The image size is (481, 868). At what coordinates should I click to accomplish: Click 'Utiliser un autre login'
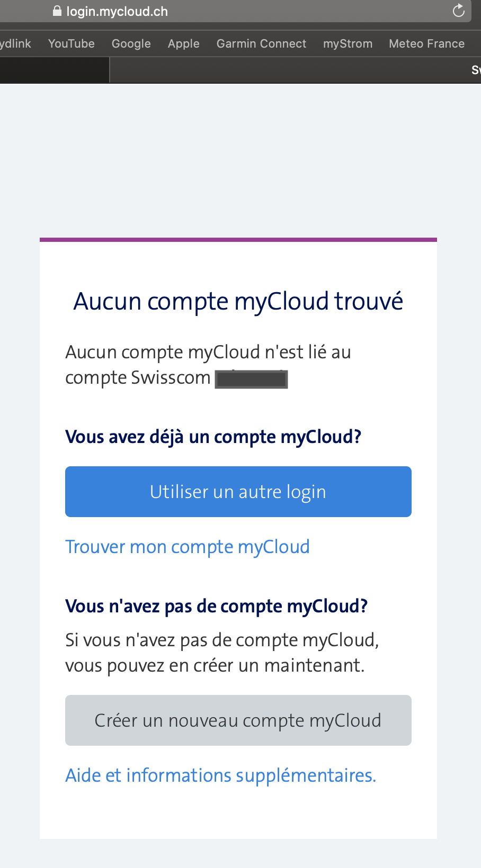pos(238,491)
